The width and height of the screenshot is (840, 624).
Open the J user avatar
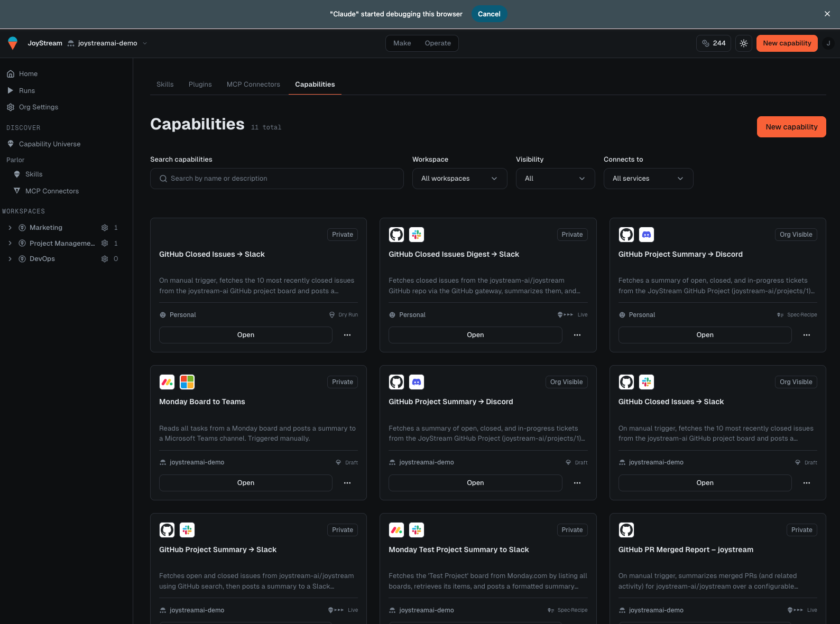click(x=828, y=43)
